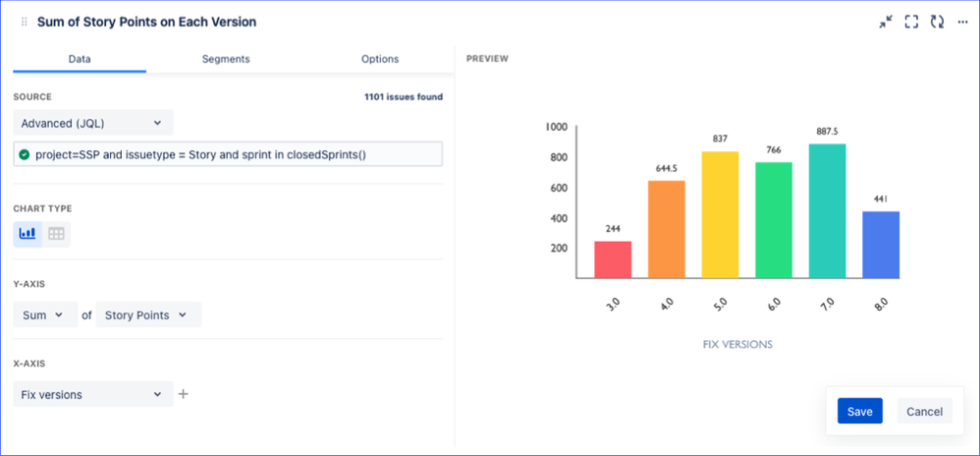
Task: Click the teal bar for version 7.0
Action: 828,210
